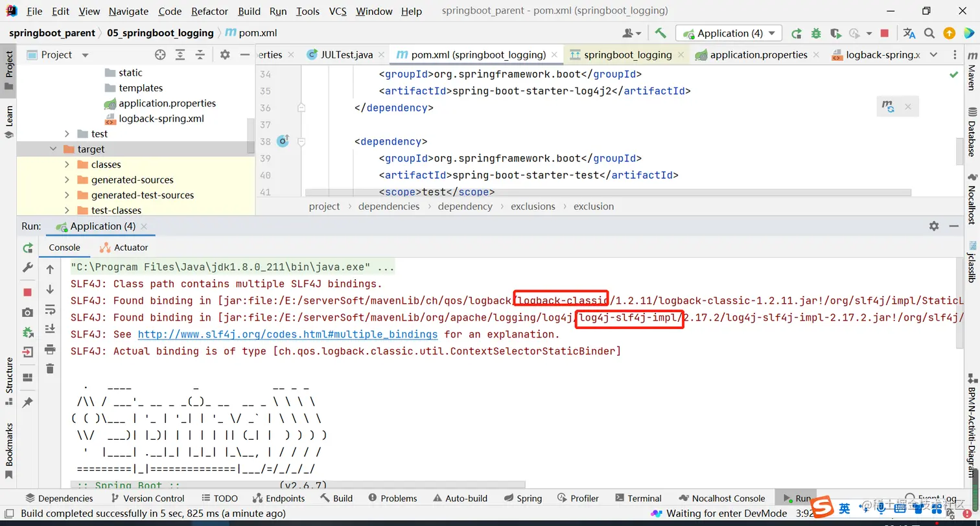Viewport: 980px width, 526px height.
Task: Collapse all nodes in Project panel
Action: [200, 54]
